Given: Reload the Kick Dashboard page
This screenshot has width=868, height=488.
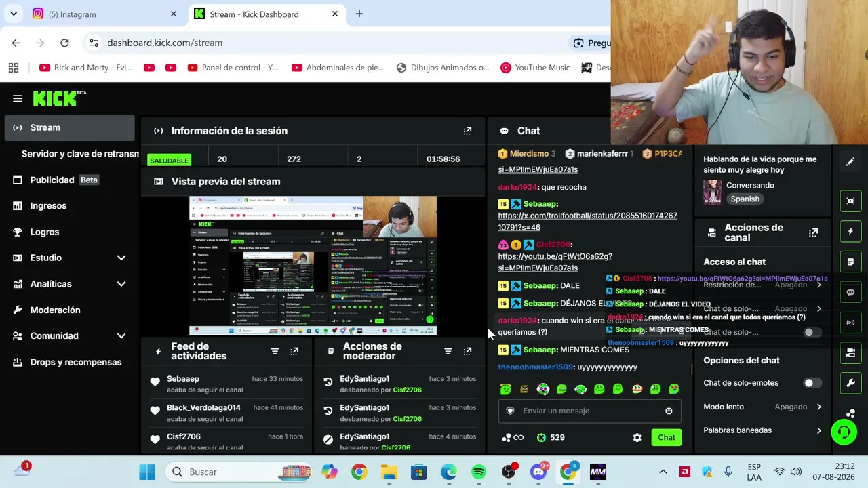Looking at the screenshot, I should pyautogui.click(x=64, y=43).
